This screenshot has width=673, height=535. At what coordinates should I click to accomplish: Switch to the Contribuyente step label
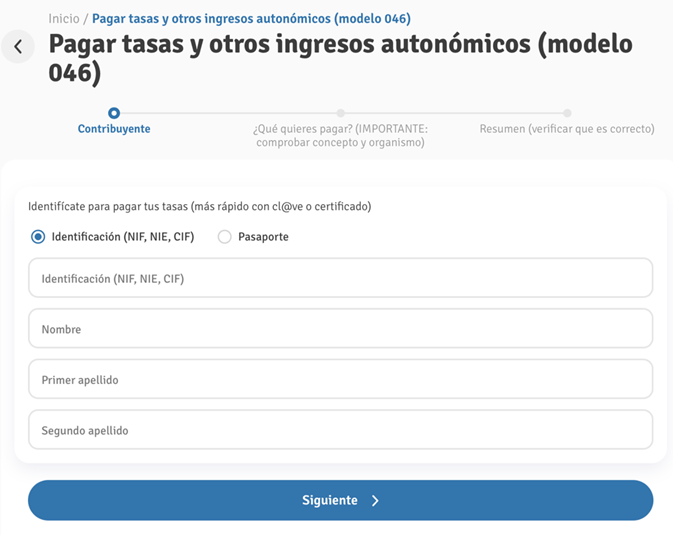click(114, 129)
